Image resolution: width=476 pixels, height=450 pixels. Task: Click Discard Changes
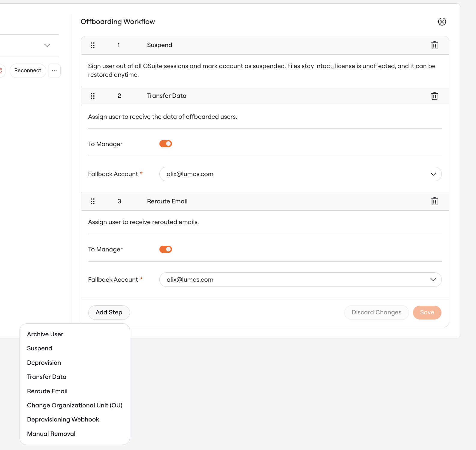click(376, 313)
